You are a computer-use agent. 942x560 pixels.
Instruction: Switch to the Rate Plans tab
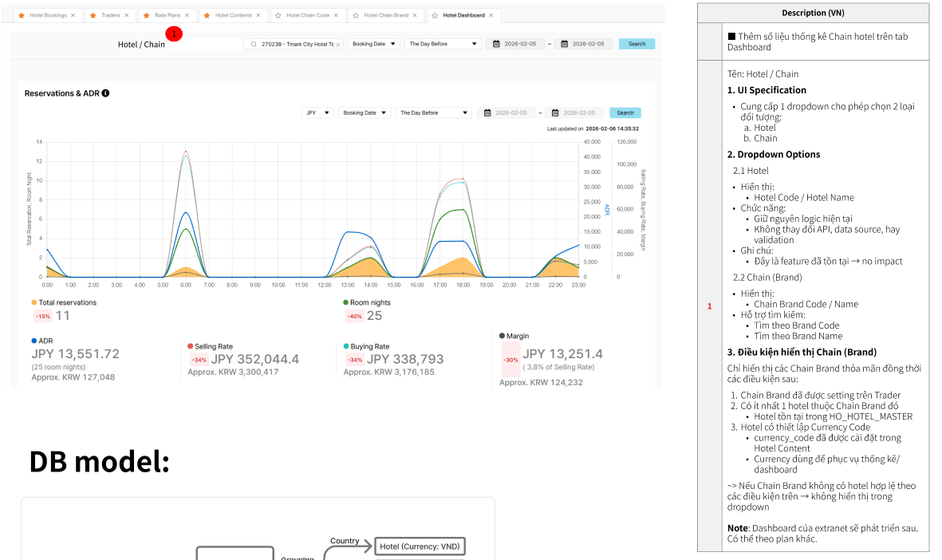[168, 15]
